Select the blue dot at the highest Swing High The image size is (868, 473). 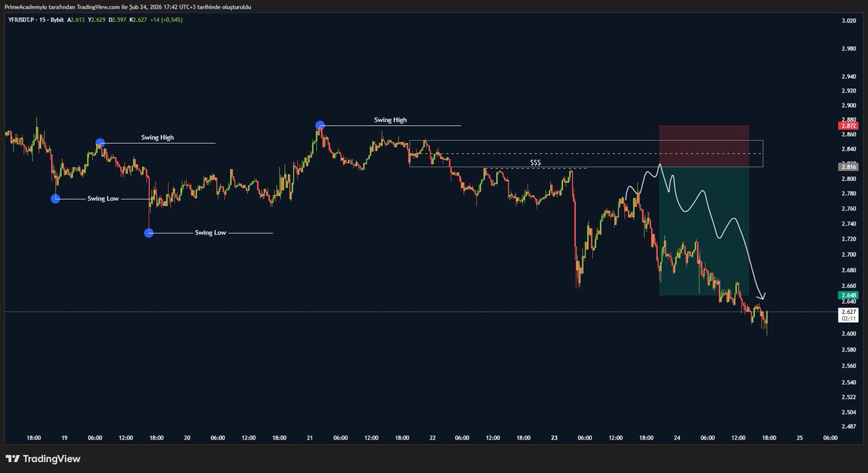(x=320, y=125)
